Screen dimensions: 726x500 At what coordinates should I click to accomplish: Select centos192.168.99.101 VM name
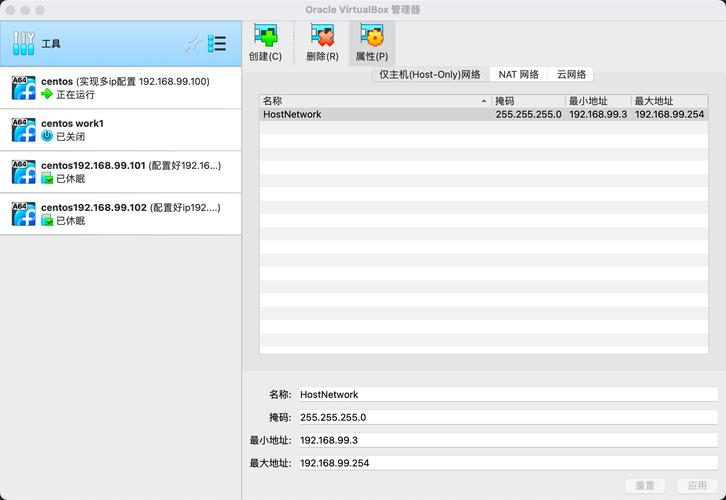(93, 166)
